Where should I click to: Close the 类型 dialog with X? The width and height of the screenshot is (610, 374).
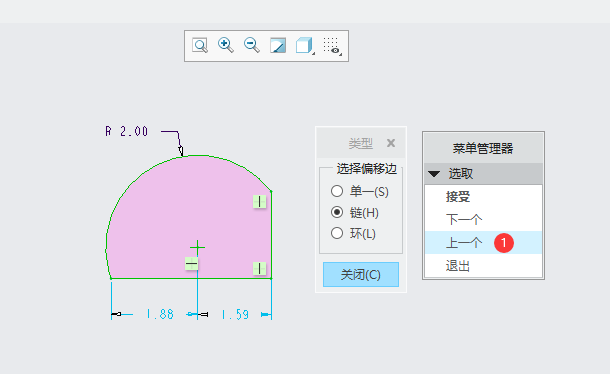pyautogui.click(x=391, y=143)
